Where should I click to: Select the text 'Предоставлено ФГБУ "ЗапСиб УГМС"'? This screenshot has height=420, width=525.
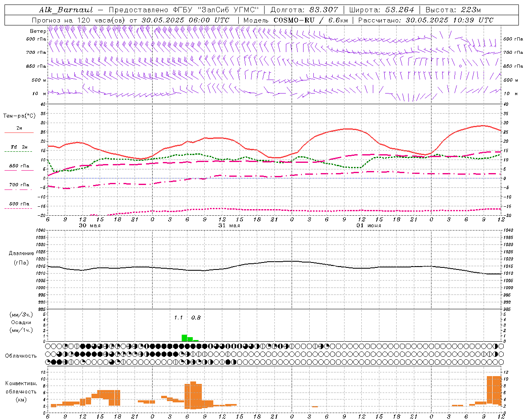pos(184,10)
